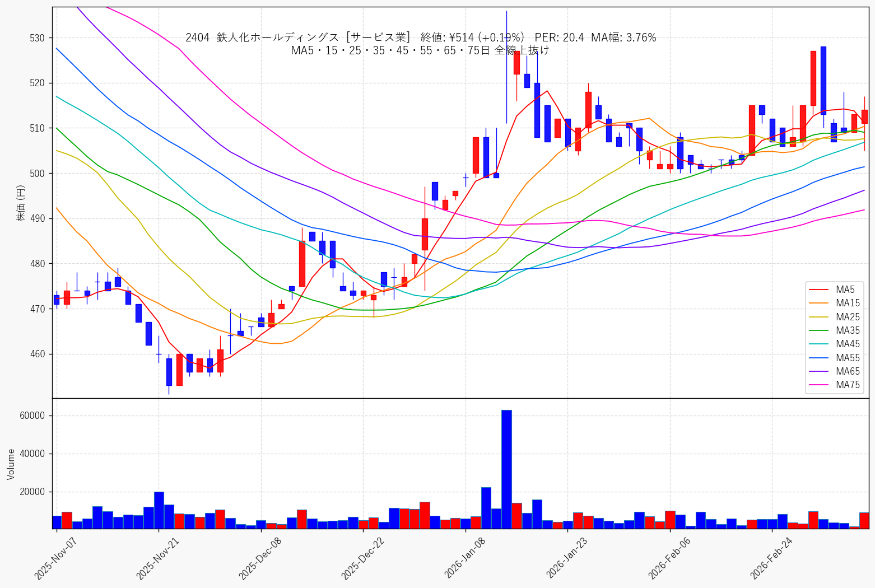Click the 480 price axis label

(x=38, y=264)
